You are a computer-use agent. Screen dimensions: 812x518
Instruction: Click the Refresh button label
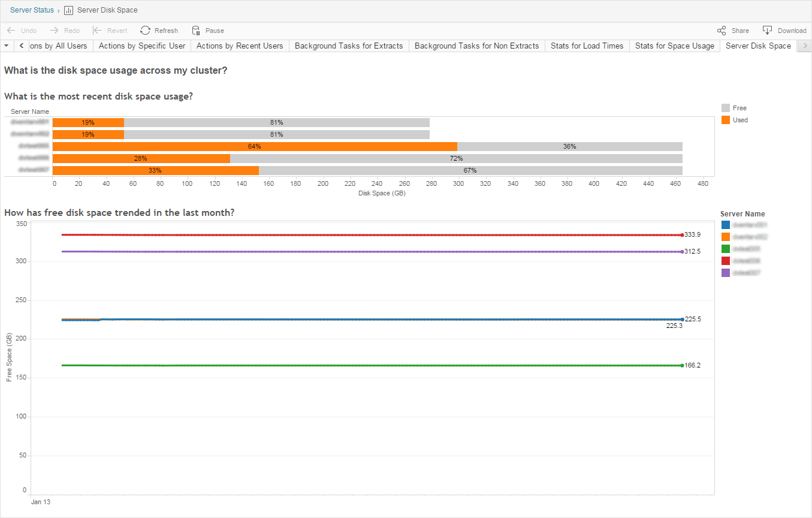coord(166,31)
